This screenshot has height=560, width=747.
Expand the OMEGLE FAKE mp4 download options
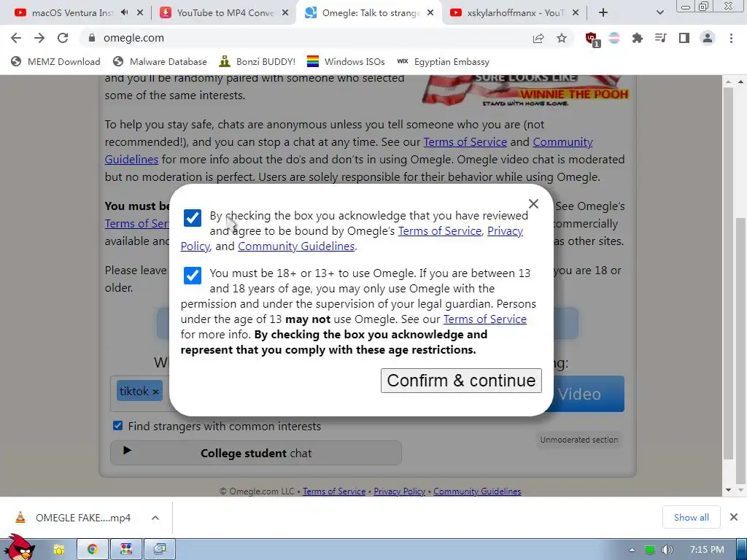(x=155, y=518)
